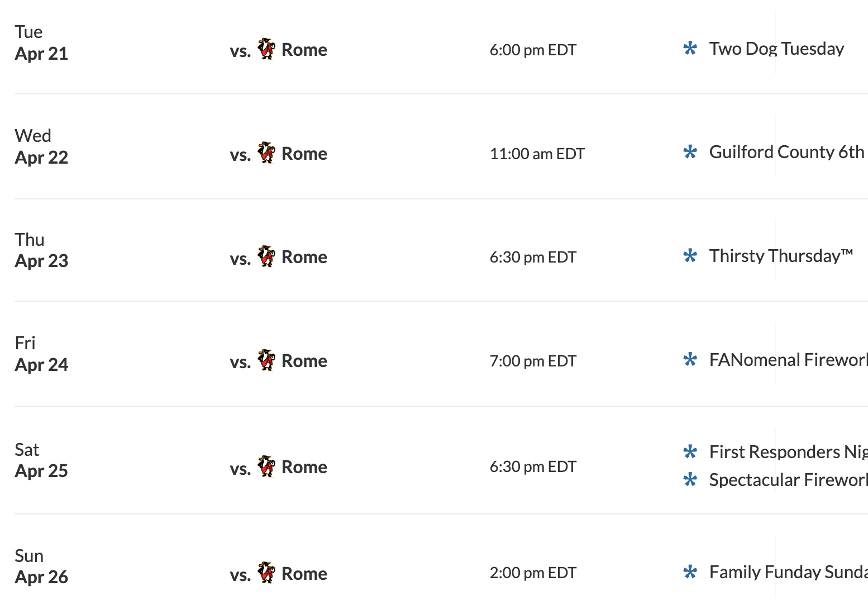
Task: Open the Guilford County 6th promotion
Action: coord(786,152)
